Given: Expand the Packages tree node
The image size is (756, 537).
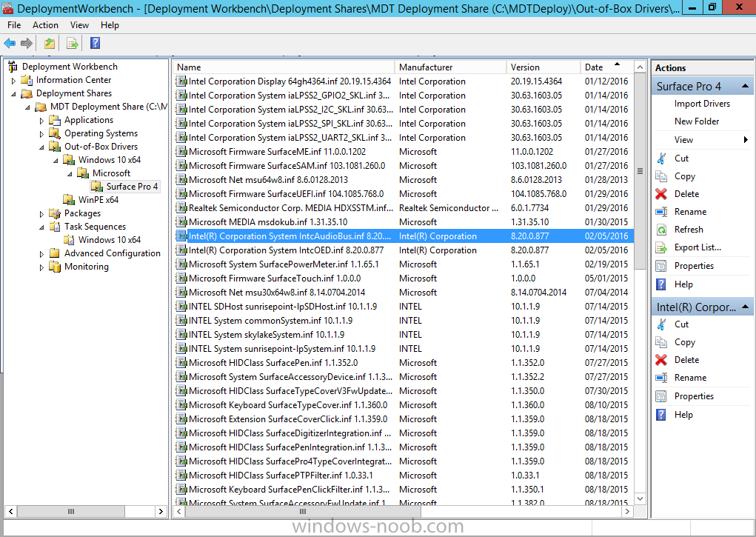Looking at the screenshot, I should tap(41, 214).
